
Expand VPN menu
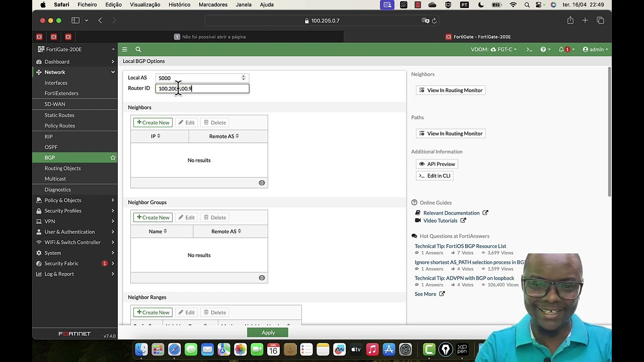(76, 221)
